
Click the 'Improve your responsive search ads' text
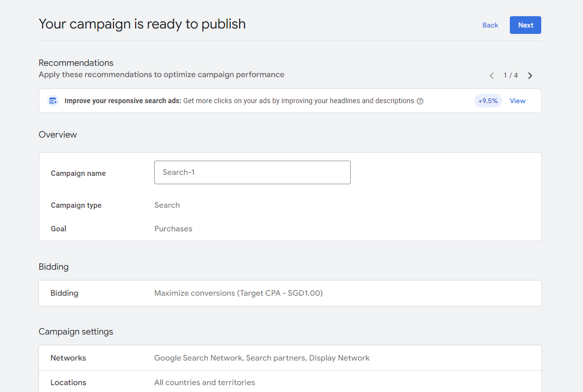pos(123,101)
